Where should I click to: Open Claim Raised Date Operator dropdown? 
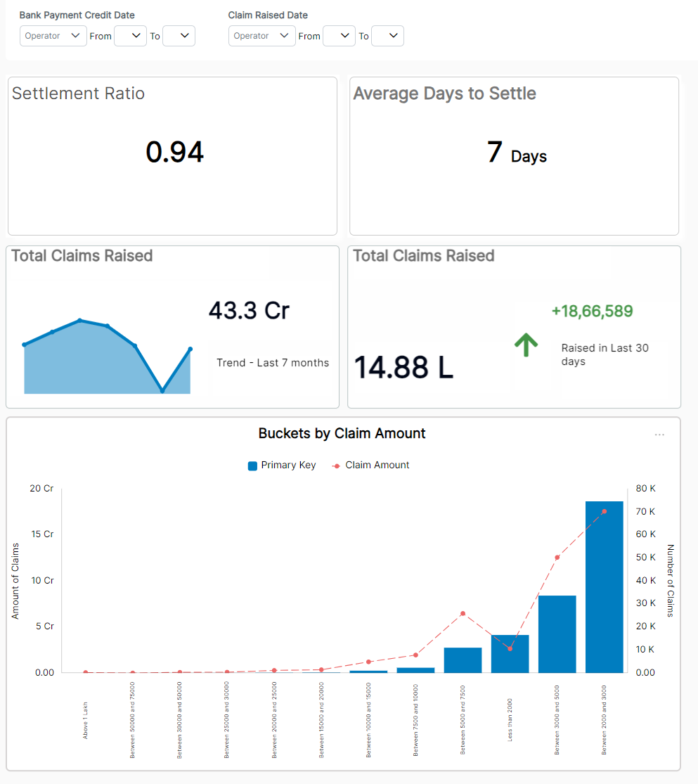click(x=262, y=36)
